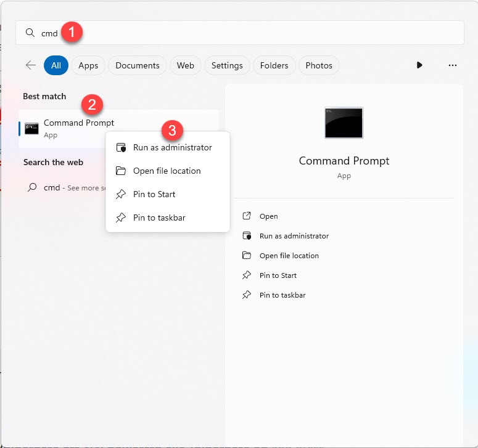
Task: Switch to the Settings filter tab
Action: pyautogui.click(x=227, y=65)
